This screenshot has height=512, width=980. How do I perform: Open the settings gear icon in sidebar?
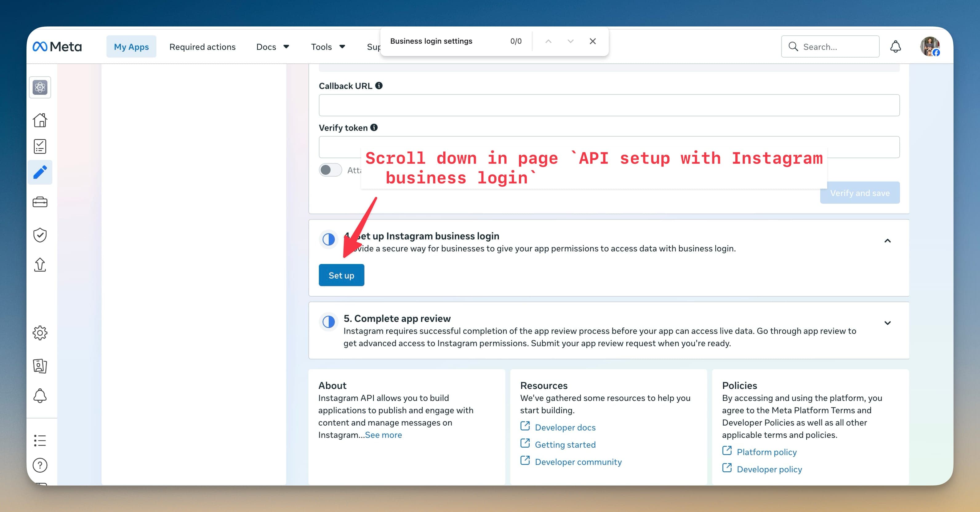click(x=40, y=333)
